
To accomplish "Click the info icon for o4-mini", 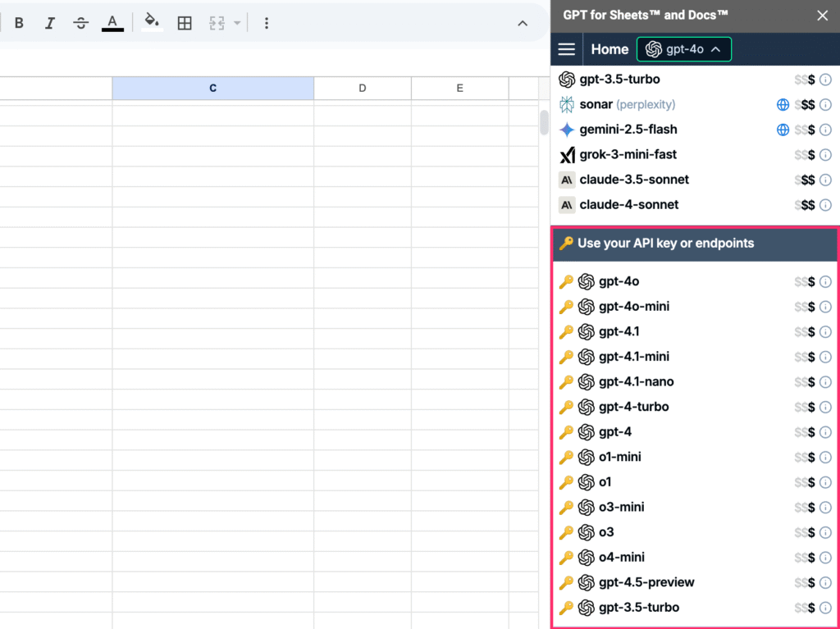I will 825,557.
